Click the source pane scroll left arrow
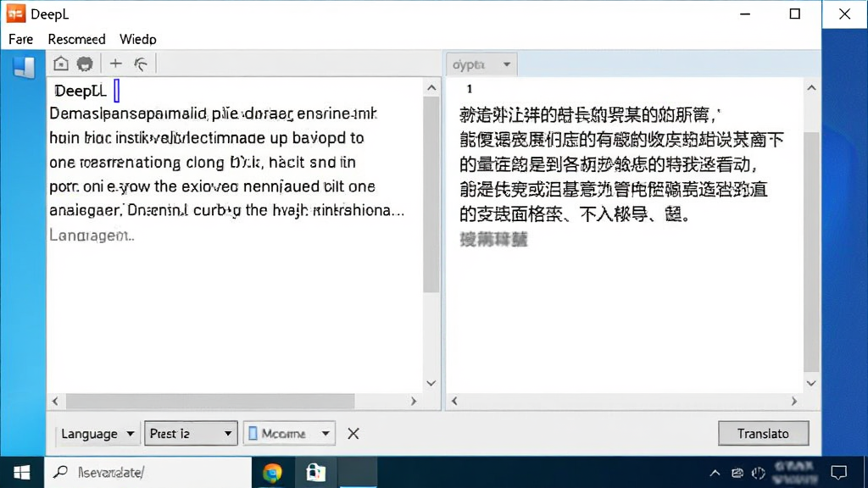 point(55,401)
